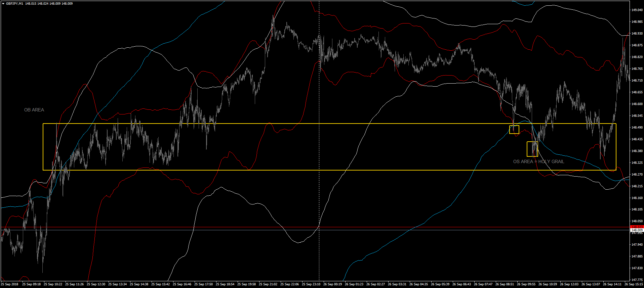
Task: Click the "26 Sep 01:23" time axis label
Action: click(354, 284)
